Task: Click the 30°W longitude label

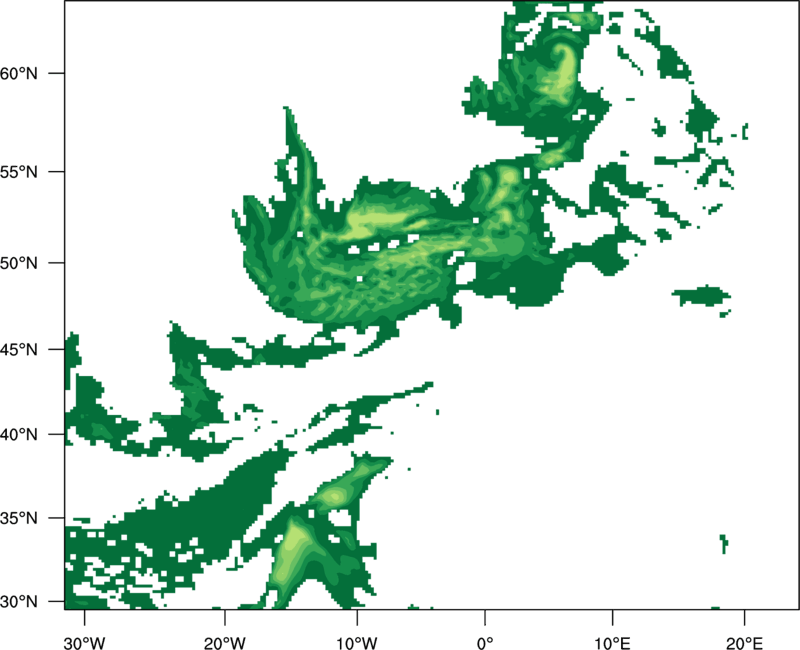Action: click(x=84, y=643)
